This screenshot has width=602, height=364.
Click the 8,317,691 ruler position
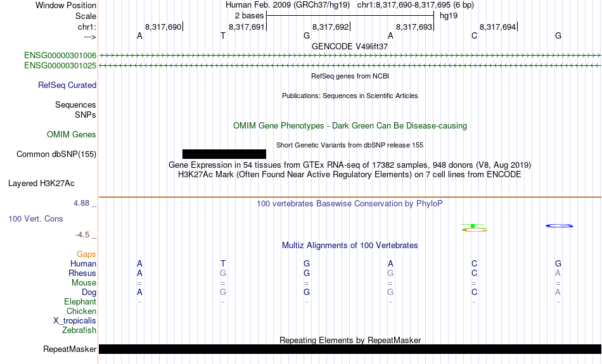tap(247, 27)
